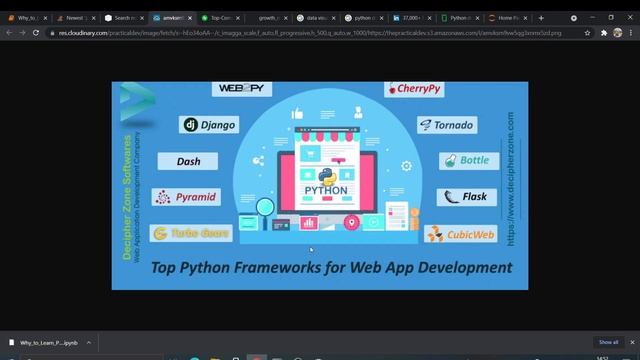
Task: Click the 'Flask' label in the image
Action: (467, 197)
